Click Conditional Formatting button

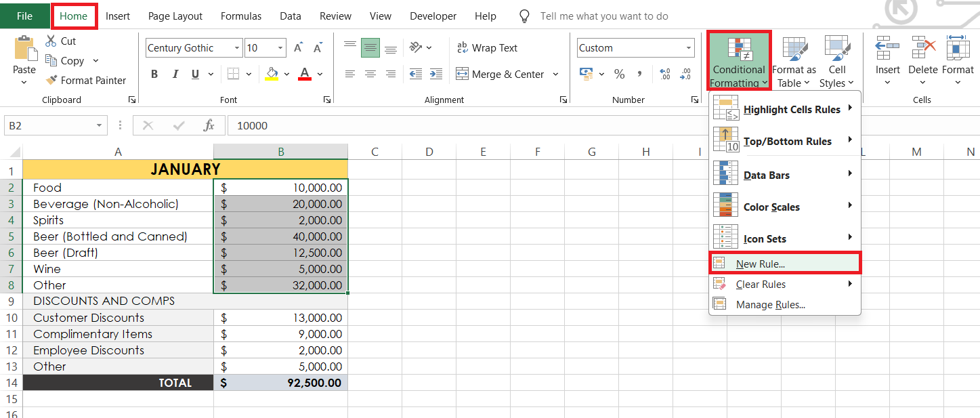739,62
